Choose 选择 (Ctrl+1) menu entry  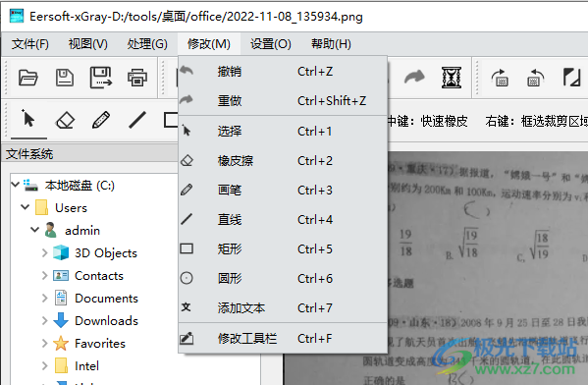coord(283,131)
